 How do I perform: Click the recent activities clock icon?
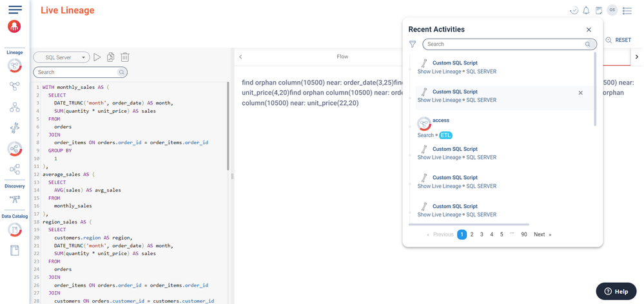point(574,10)
